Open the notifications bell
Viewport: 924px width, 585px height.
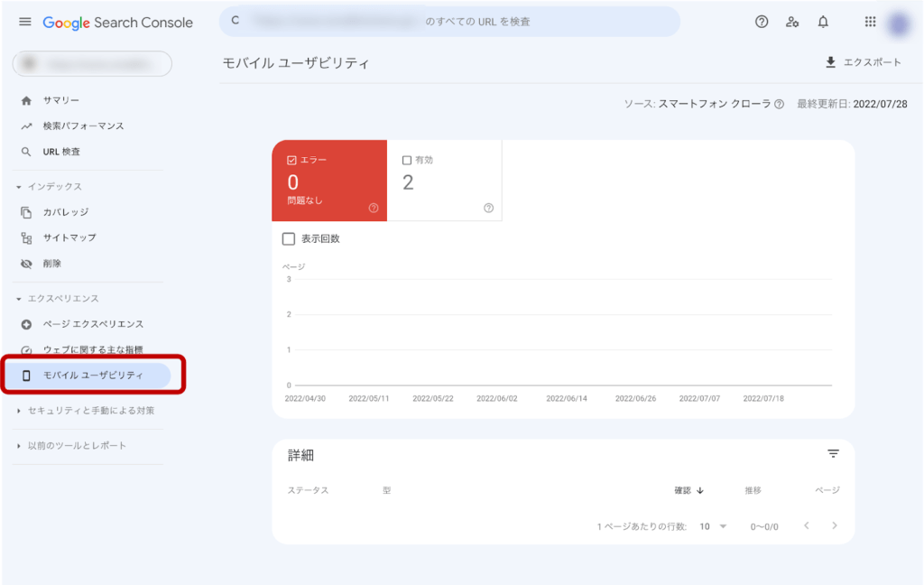823,22
